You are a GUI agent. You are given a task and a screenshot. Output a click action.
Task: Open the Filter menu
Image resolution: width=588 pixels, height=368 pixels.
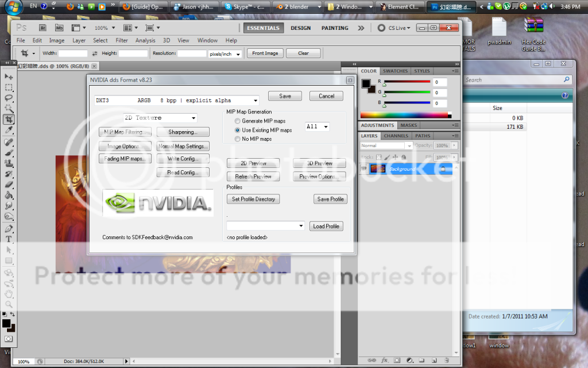pos(121,41)
